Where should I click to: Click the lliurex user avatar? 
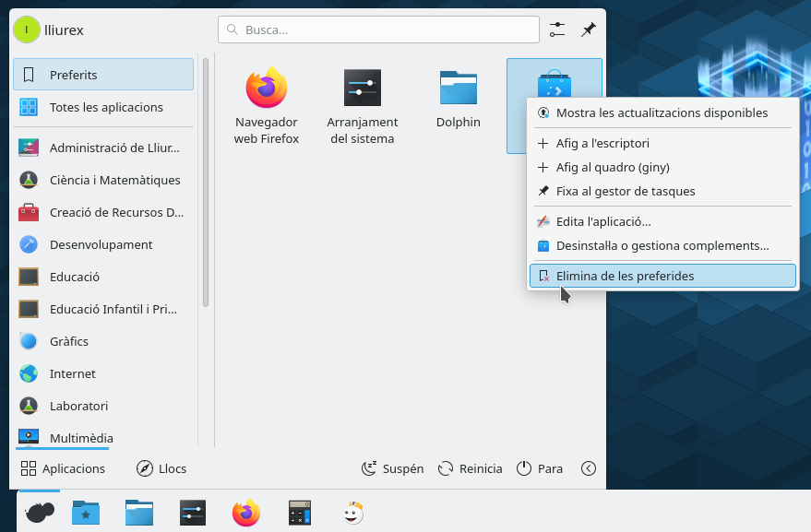(x=26, y=30)
